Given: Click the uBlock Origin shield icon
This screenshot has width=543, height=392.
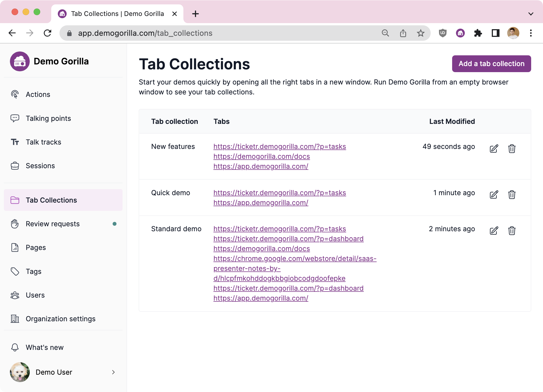Looking at the screenshot, I should pyautogui.click(x=442, y=33).
